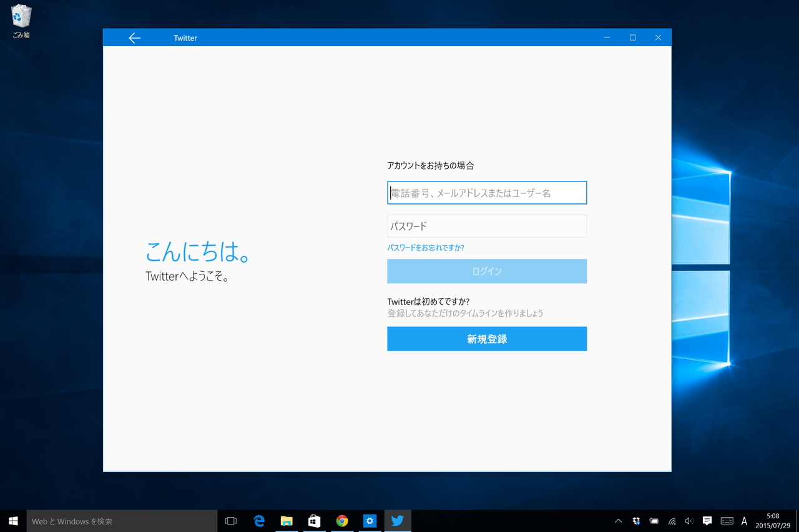Toggle the Japanese IME input mode

coord(744,521)
